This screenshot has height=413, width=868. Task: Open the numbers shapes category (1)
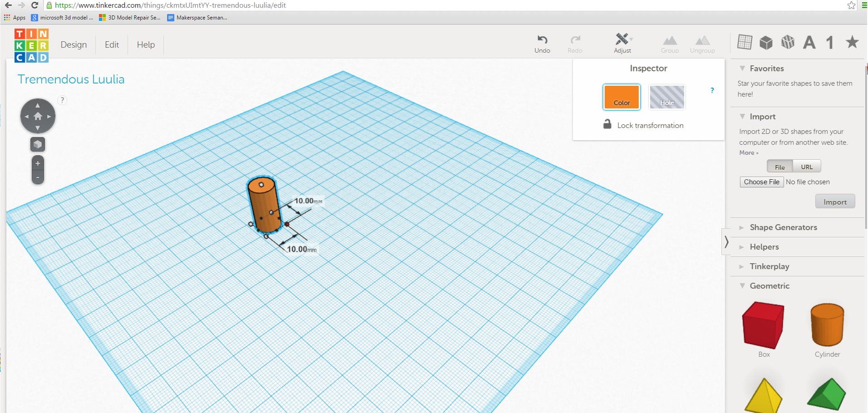point(830,42)
